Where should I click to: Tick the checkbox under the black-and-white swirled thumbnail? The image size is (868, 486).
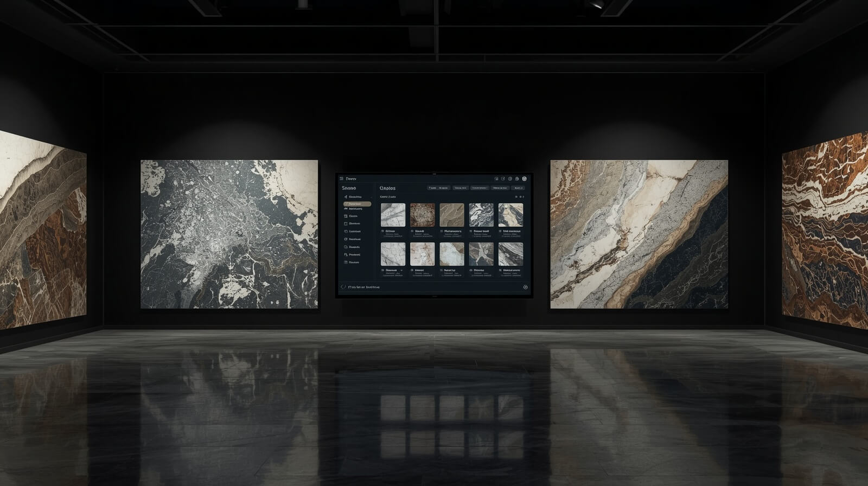pos(471,231)
